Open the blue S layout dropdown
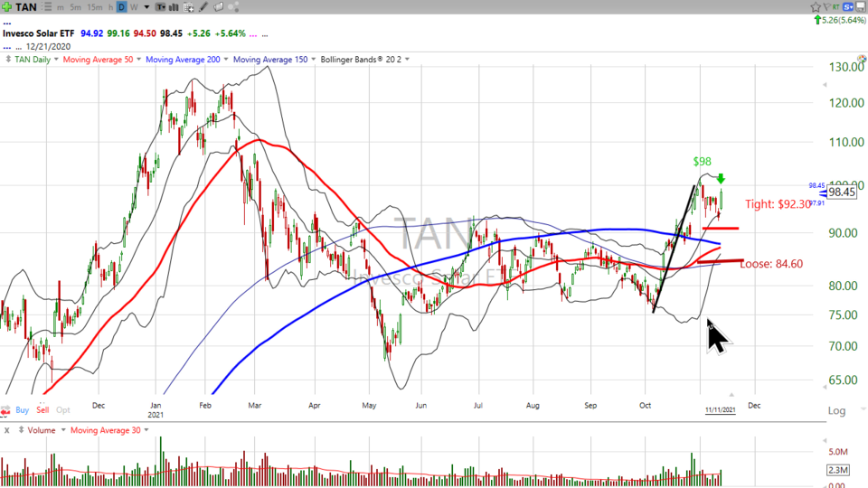 click(847, 6)
